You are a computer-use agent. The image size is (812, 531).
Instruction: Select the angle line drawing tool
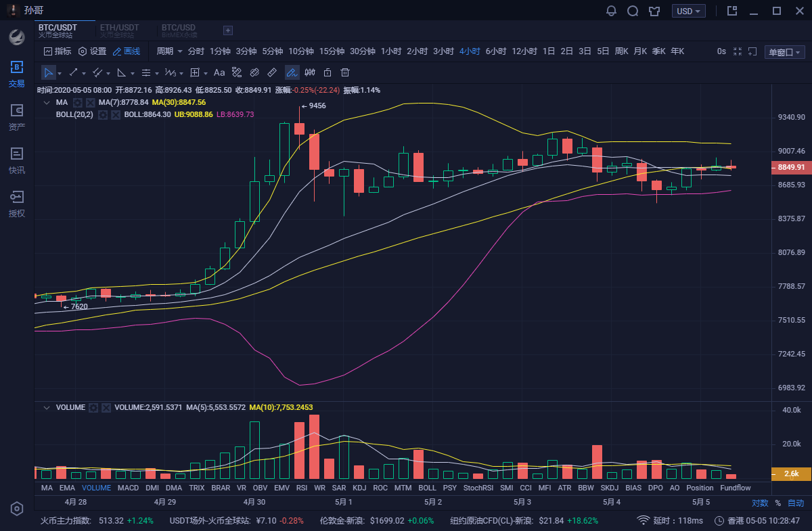(x=122, y=72)
